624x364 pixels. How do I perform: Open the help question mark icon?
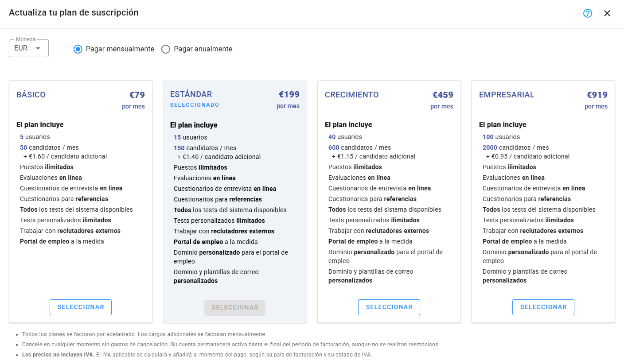[x=587, y=13]
